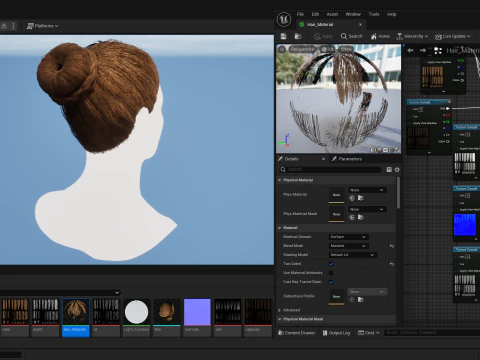Close the Details tab
Screen dimensions: 480x360
coord(323,159)
